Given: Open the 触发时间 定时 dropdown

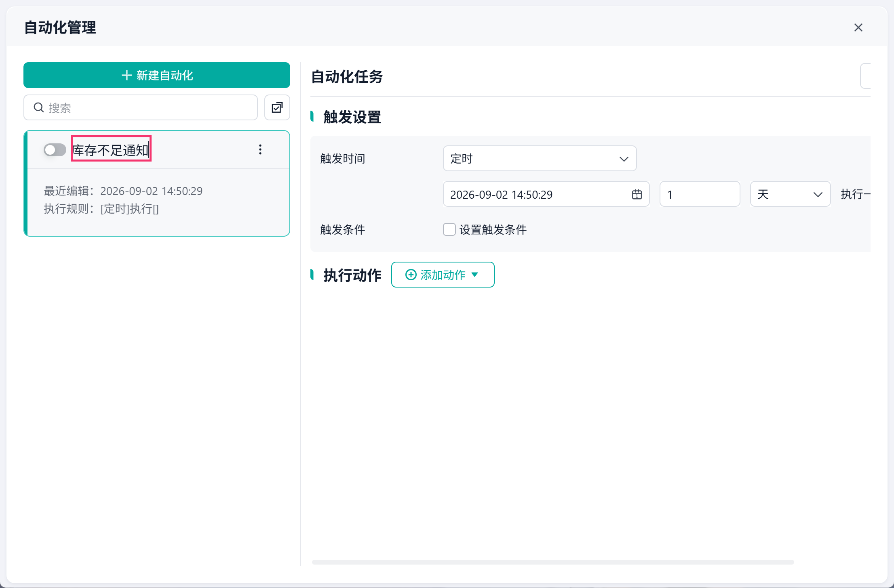Looking at the screenshot, I should point(540,158).
